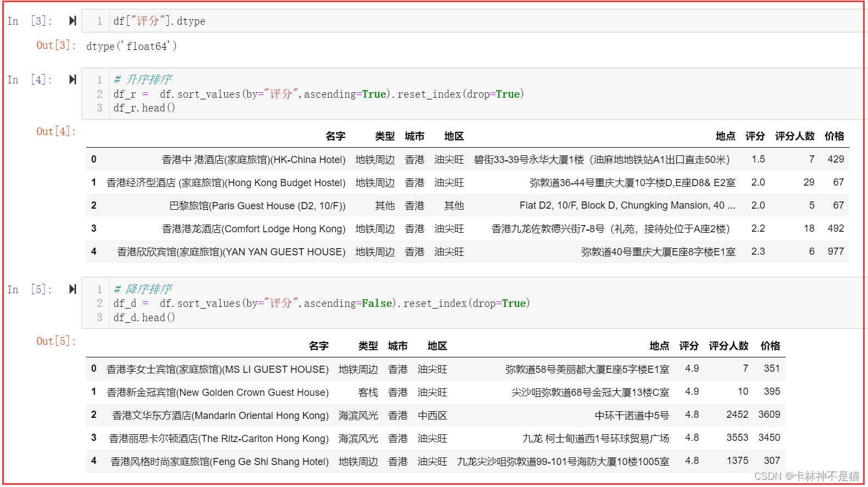This screenshot has width=868, height=487.
Task: Select the Out[4]: prompt label
Action: point(56,132)
